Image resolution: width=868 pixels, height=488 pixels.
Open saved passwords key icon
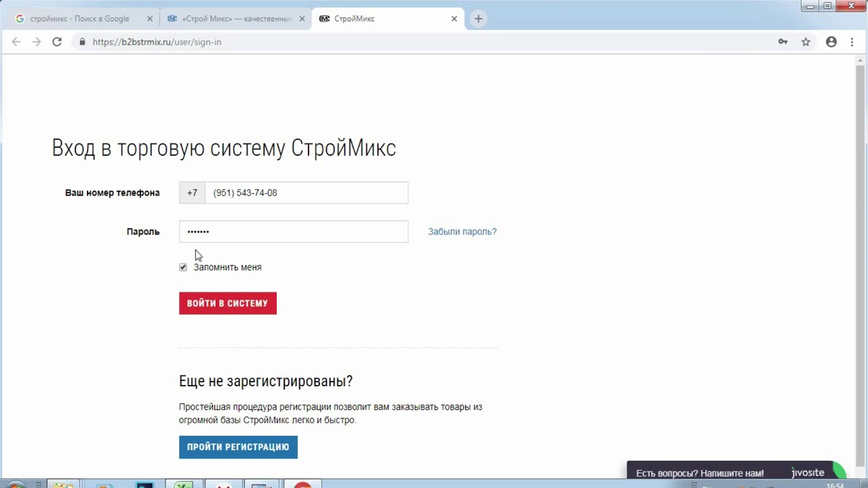tap(783, 42)
